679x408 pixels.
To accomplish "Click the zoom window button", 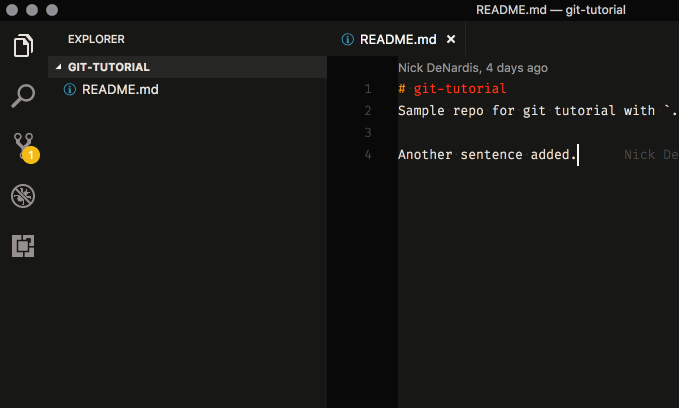I will [52, 10].
